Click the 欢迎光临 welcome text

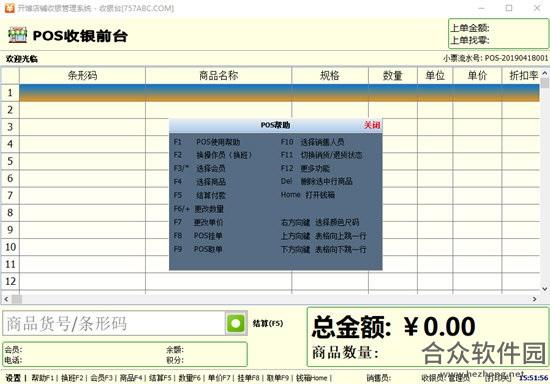coord(22,59)
